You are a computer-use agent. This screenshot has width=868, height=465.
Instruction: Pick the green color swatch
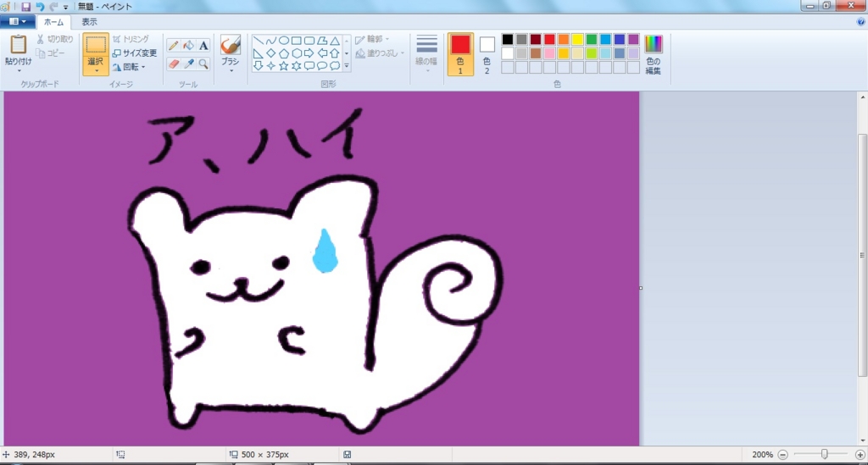[591, 39]
